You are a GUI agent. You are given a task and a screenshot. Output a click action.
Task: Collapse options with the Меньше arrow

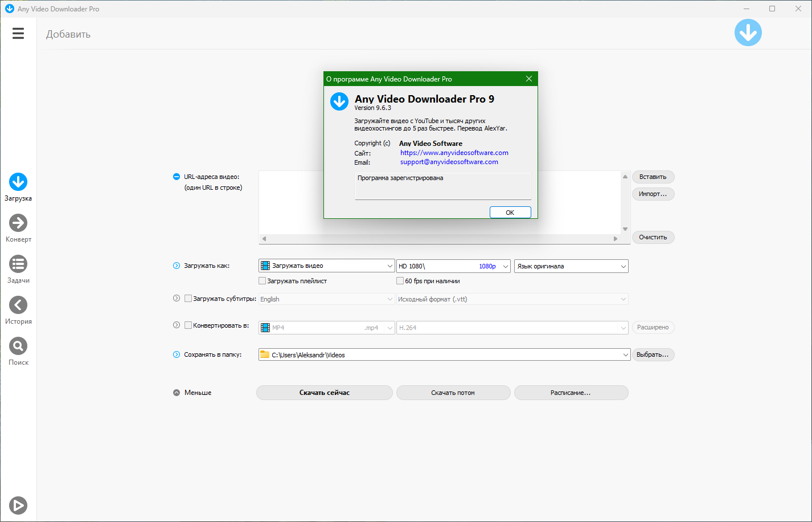pyautogui.click(x=177, y=393)
